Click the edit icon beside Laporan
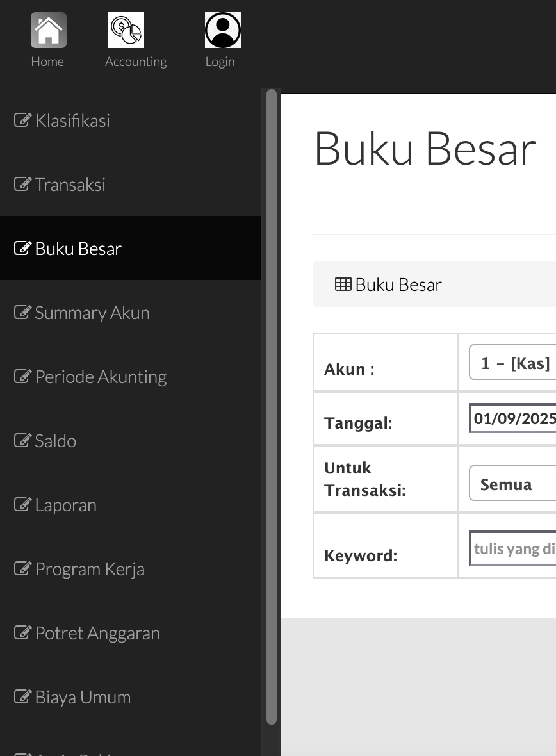This screenshot has height=756, width=556. pos(21,504)
